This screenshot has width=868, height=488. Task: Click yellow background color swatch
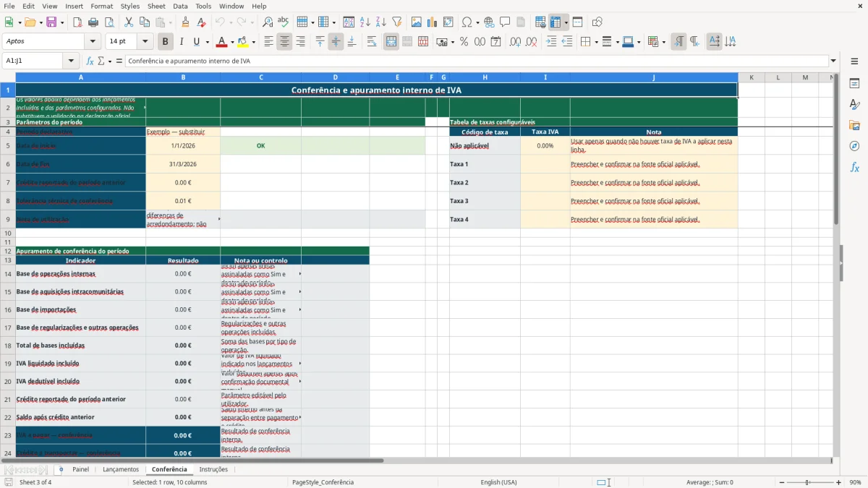[x=243, y=42]
